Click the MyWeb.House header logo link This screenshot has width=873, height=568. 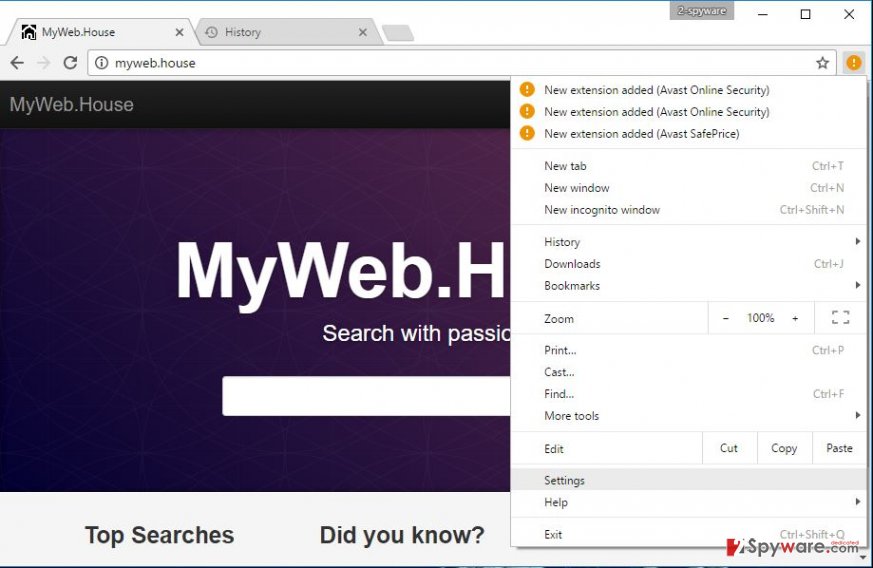tap(72, 105)
